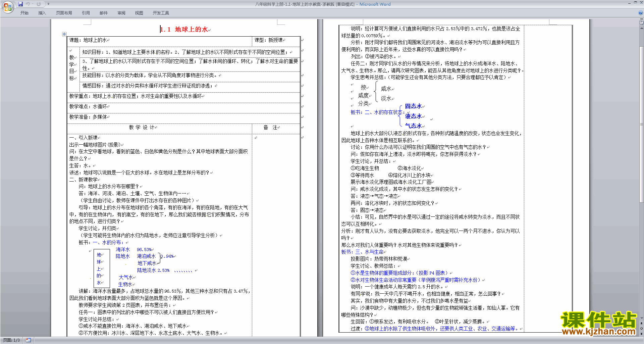Click the macro recording icon in status bar
Viewport: 644px width, 344px height.
pyautogui.click(x=28, y=340)
